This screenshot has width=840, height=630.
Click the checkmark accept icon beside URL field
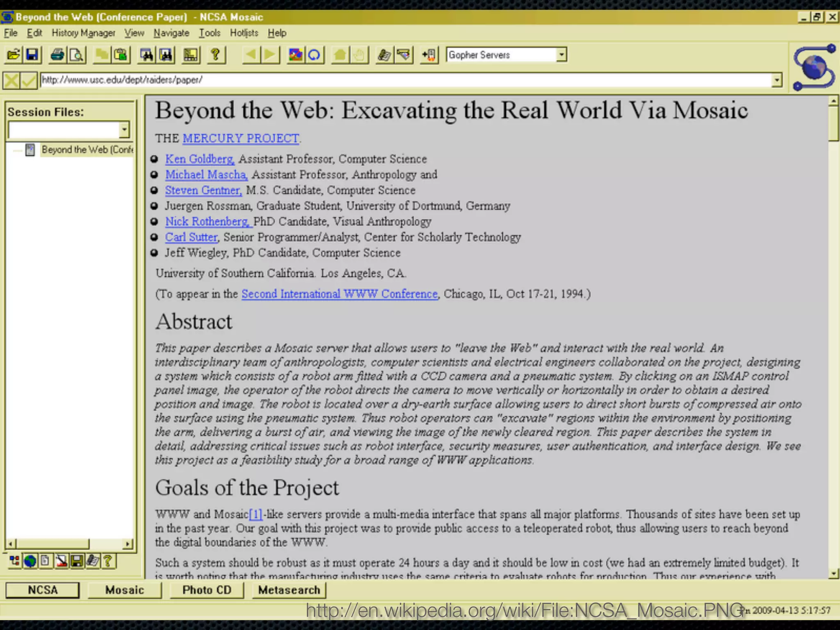pyautogui.click(x=29, y=80)
